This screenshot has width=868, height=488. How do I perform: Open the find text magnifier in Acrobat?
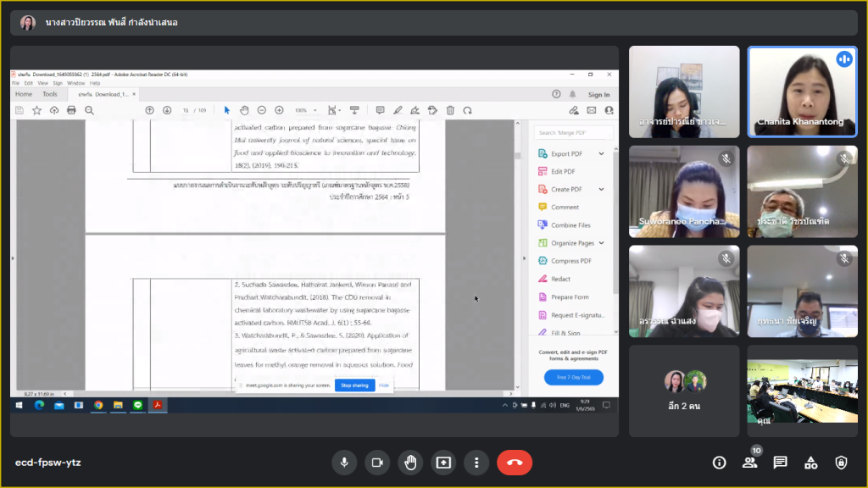89,111
